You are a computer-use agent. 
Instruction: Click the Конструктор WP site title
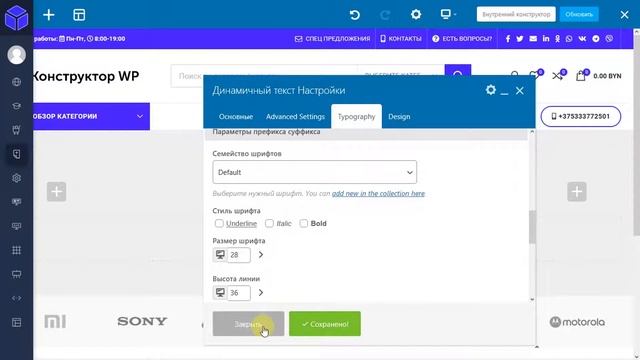point(86,76)
